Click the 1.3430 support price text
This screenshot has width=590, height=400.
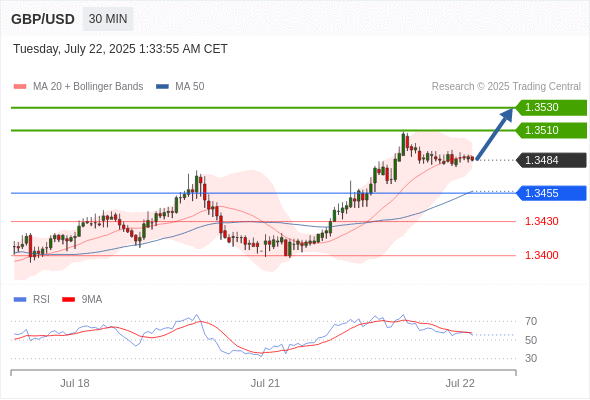pyautogui.click(x=541, y=221)
